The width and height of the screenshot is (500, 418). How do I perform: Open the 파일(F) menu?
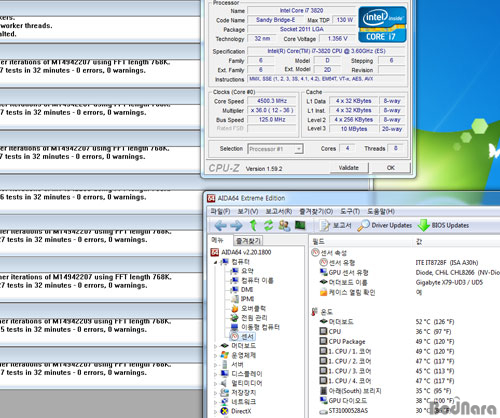[220, 211]
